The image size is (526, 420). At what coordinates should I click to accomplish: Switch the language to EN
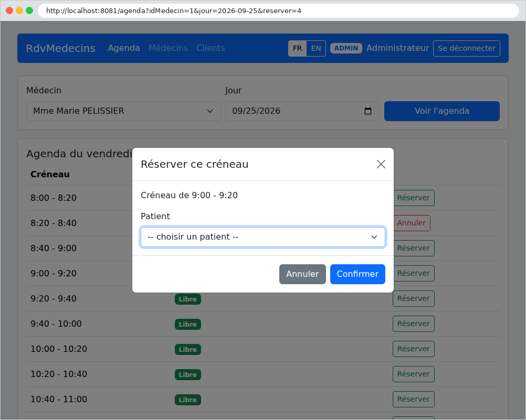(x=316, y=48)
